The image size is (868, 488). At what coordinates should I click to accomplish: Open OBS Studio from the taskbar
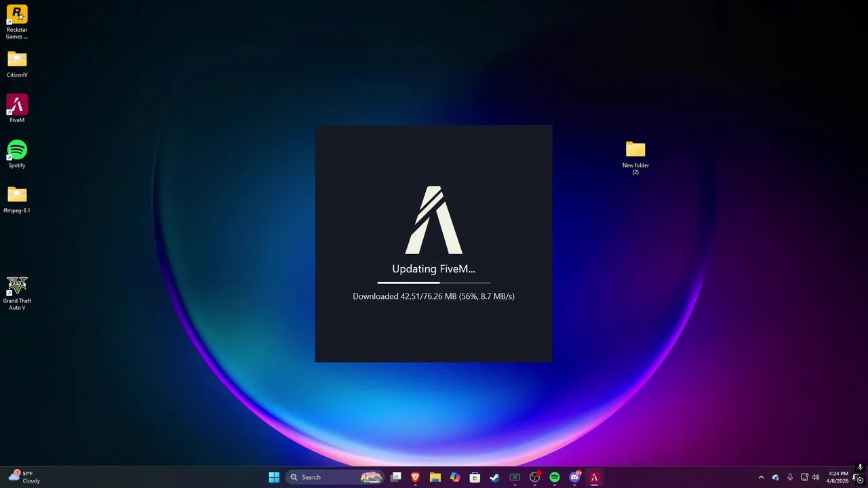pos(535,477)
